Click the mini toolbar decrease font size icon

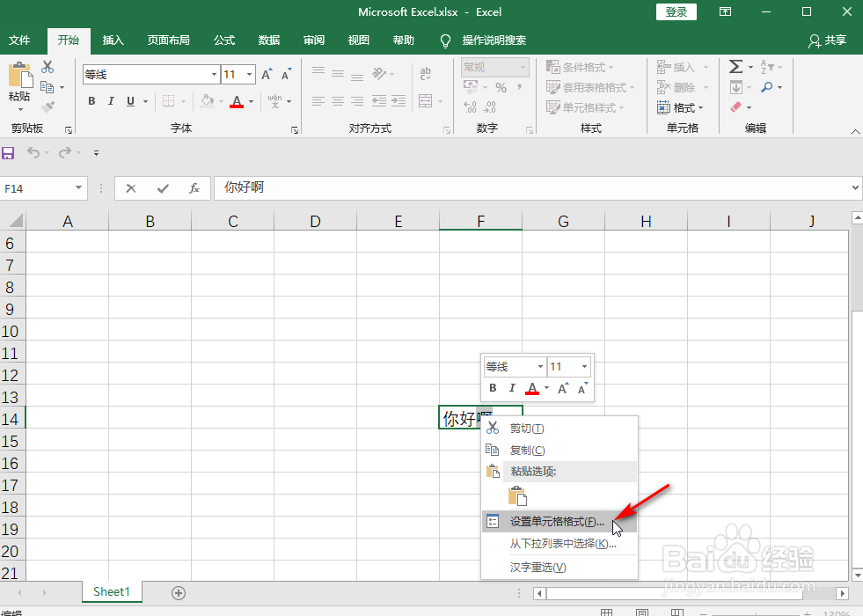click(582, 388)
